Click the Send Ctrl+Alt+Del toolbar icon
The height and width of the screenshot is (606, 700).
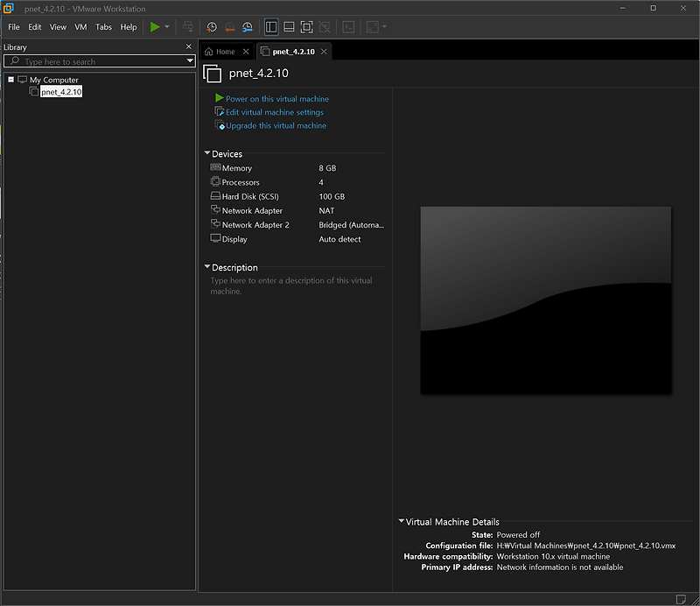click(187, 27)
